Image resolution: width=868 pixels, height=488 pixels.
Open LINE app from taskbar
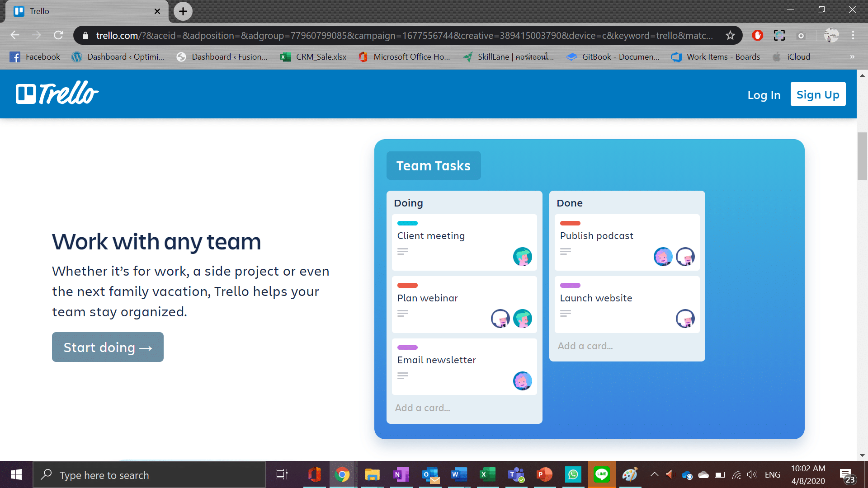coord(602,474)
